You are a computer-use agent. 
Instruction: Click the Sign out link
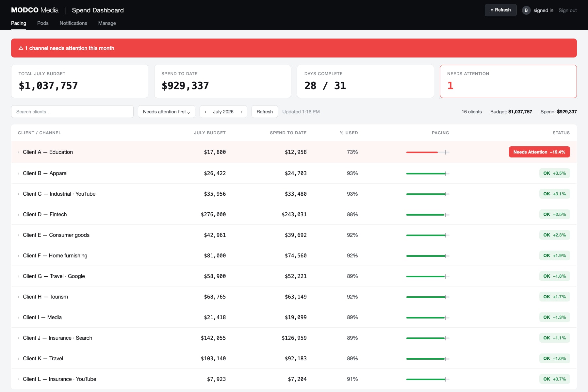pos(568,10)
